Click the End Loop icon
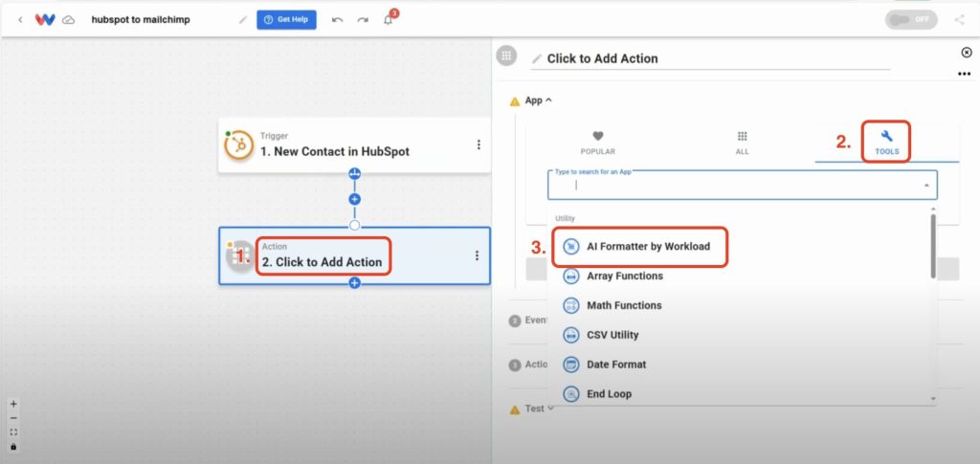Screen dimensions: 980x464 coord(571,394)
